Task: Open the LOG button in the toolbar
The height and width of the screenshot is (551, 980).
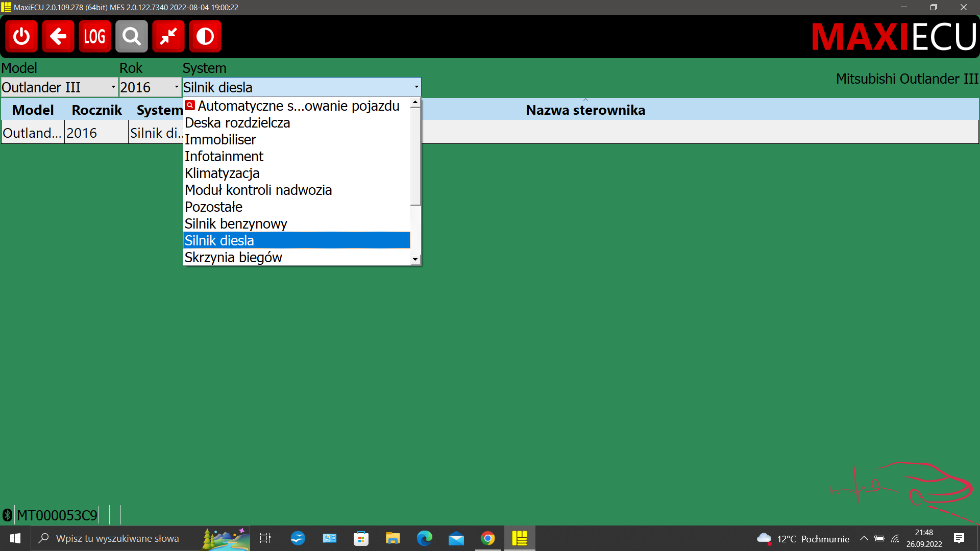Action: pos(95,36)
